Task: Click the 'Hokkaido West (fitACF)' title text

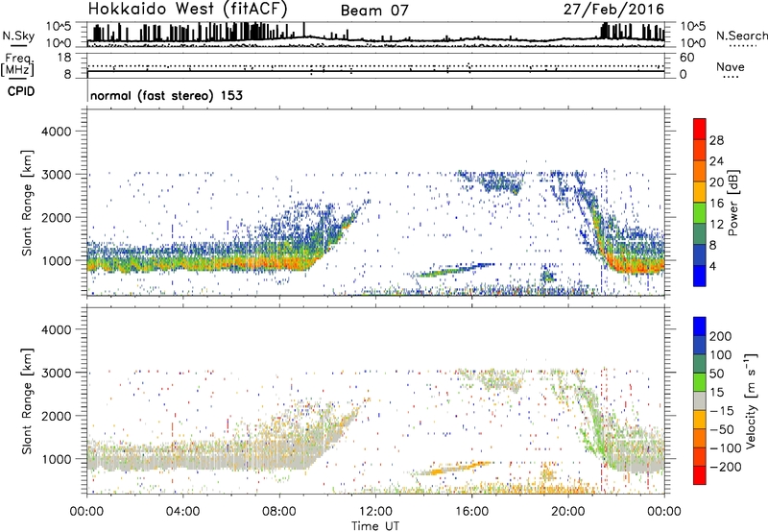Action: pos(187,9)
